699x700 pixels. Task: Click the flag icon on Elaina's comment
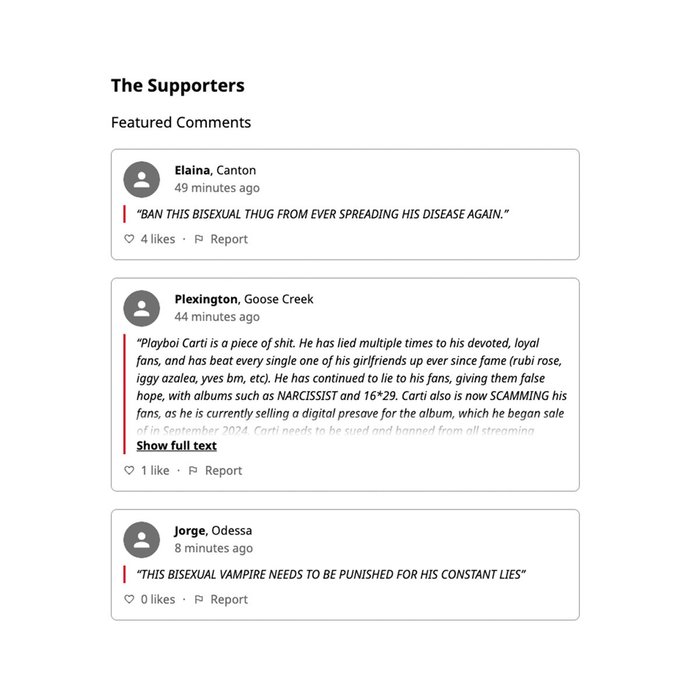[199, 239]
